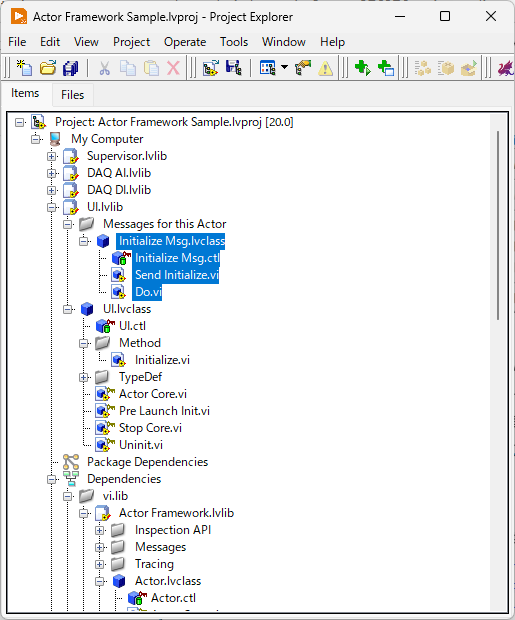Select Actor Core.vi in the tree
This screenshot has width=515, height=620.
click(153, 394)
